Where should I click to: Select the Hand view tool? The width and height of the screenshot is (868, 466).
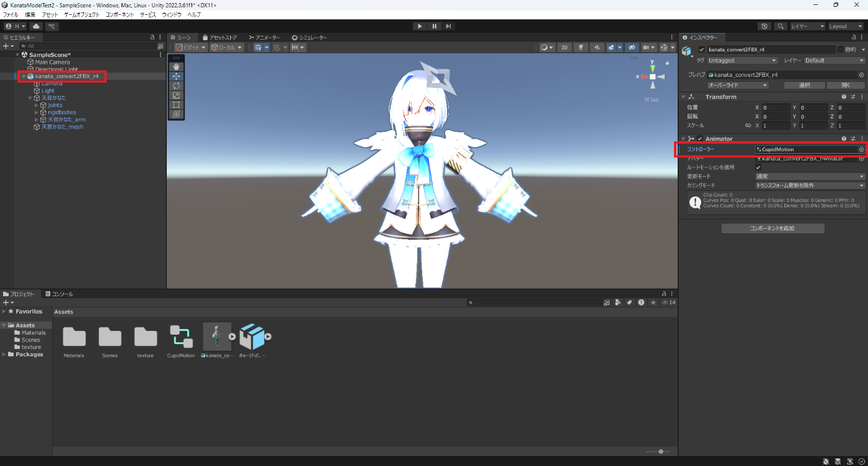point(176,66)
